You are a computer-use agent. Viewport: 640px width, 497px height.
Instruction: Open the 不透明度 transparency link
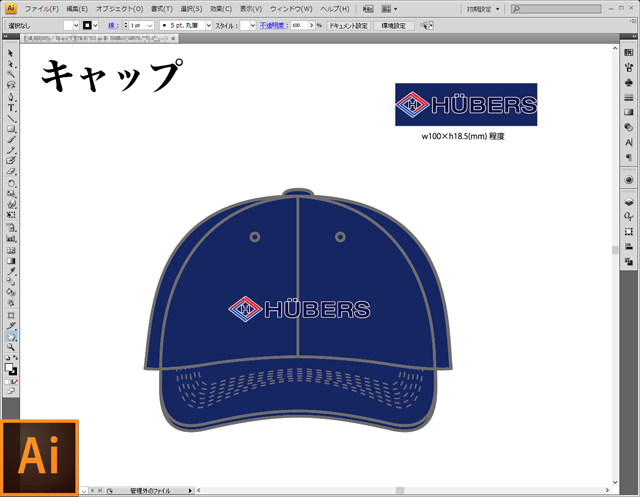[x=273, y=25]
